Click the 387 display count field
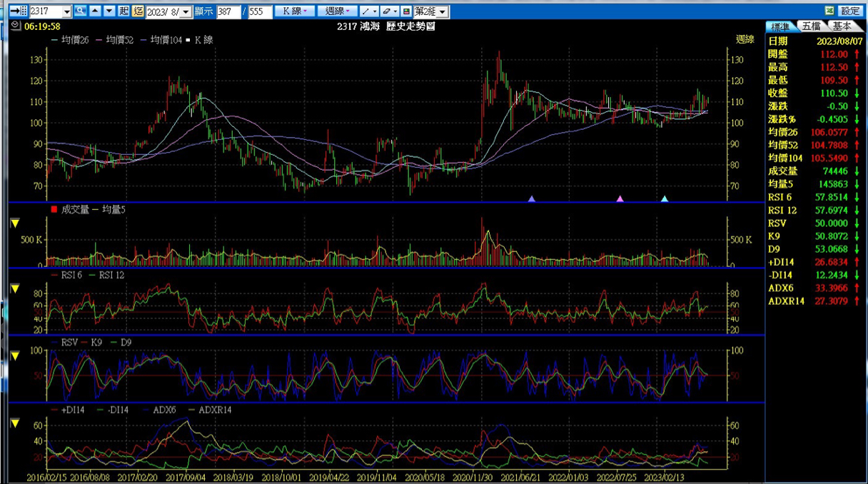The image size is (868, 484). tap(228, 12)
